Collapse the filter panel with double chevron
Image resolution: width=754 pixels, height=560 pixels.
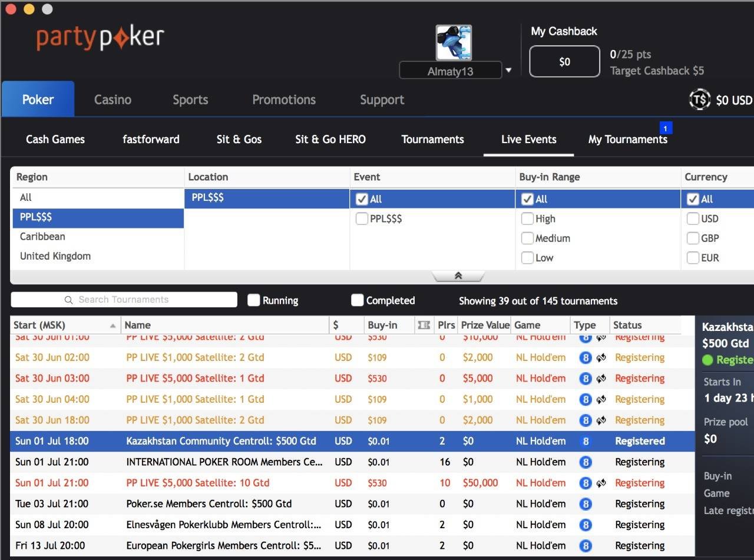tap(458, 276)
